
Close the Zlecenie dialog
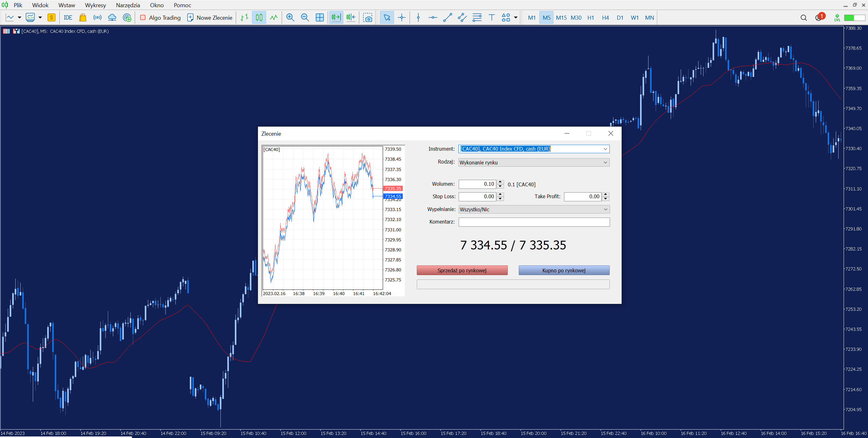[611, 133]
